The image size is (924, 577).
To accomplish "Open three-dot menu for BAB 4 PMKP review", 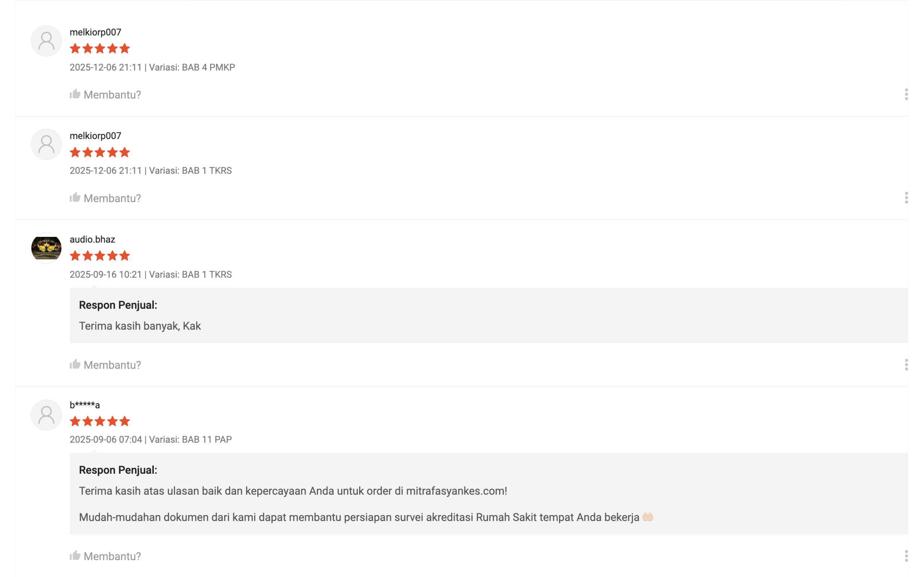I will tap(906, 94).
